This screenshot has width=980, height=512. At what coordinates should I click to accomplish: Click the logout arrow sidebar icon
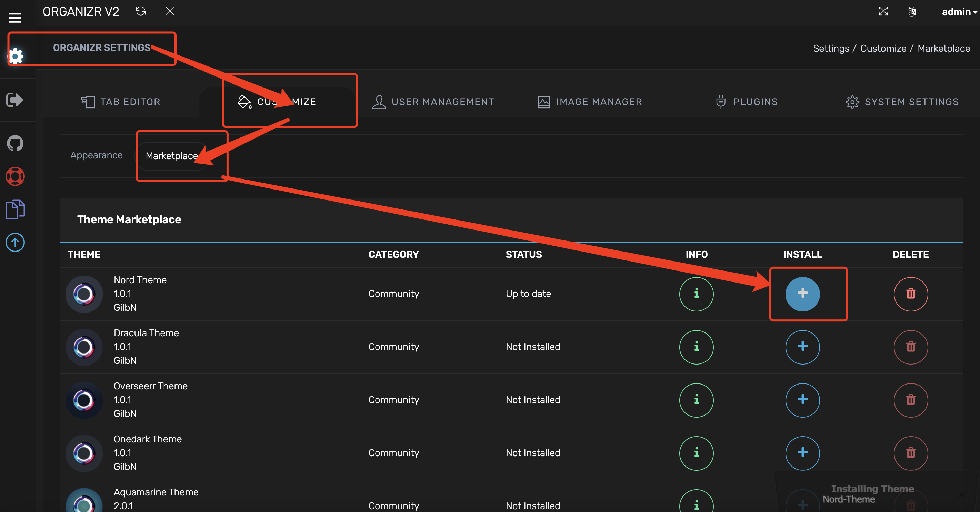tap(15, 100)
